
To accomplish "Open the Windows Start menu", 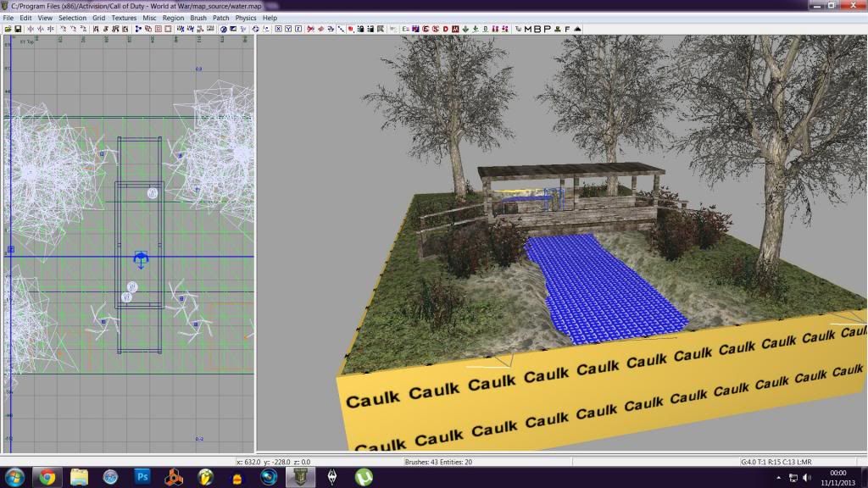I will [14, 477].
